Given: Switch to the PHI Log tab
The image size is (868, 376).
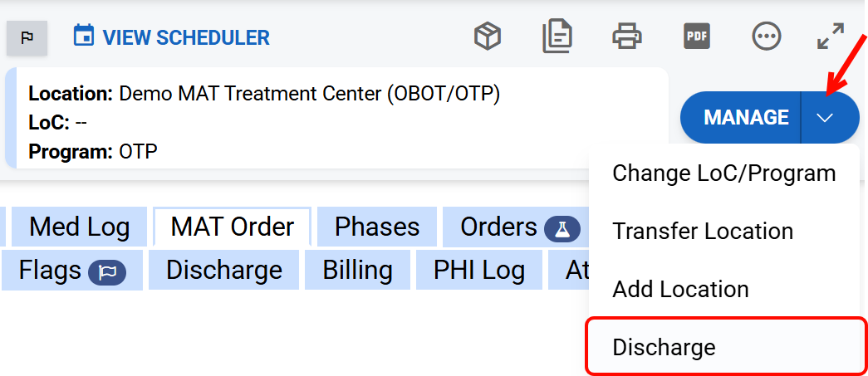Looking at the screenshot, I should coord(479,271).
